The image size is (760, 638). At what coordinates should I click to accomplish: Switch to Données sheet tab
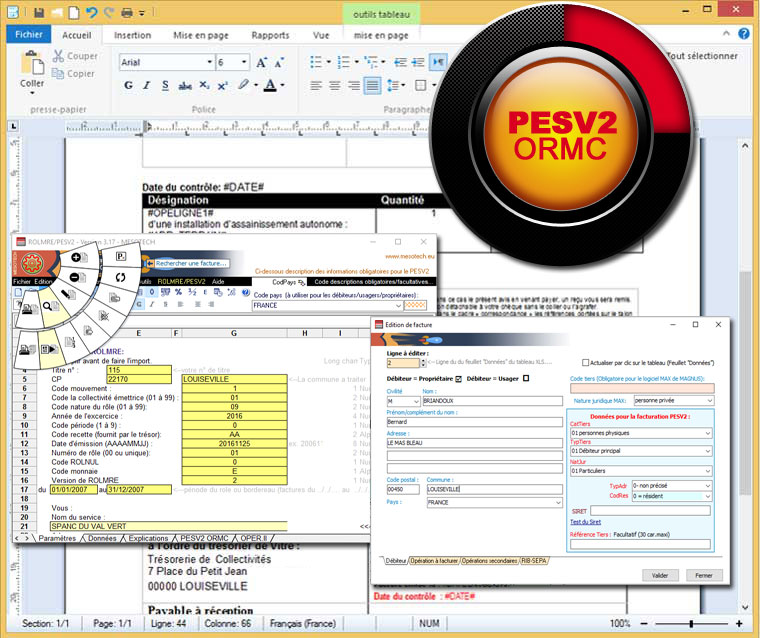click(x=102, y=539)
